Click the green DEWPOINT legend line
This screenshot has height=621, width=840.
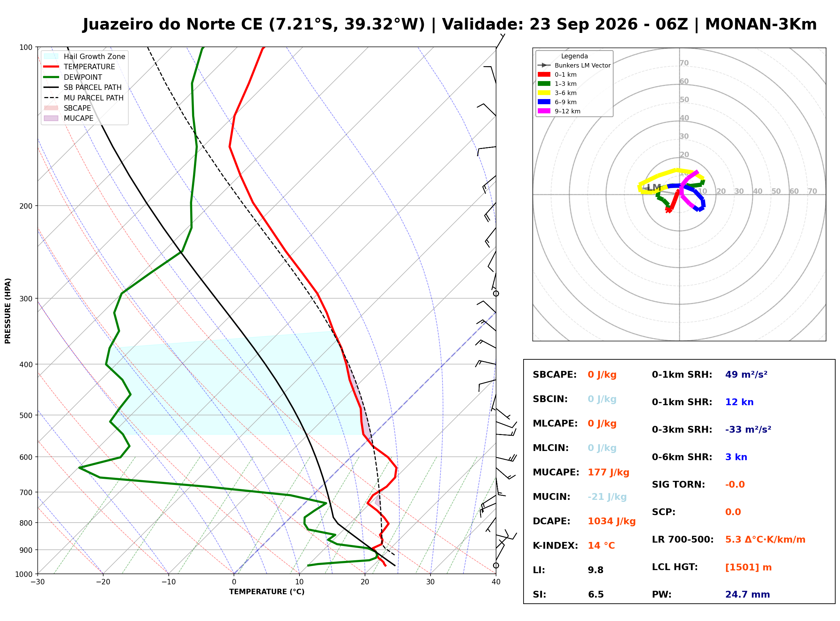(51, 77)
